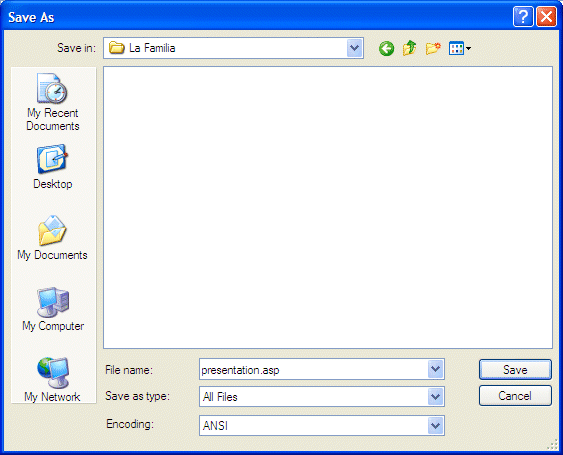
Task: Click inside the File name text field
Action: tap(313, 370)
